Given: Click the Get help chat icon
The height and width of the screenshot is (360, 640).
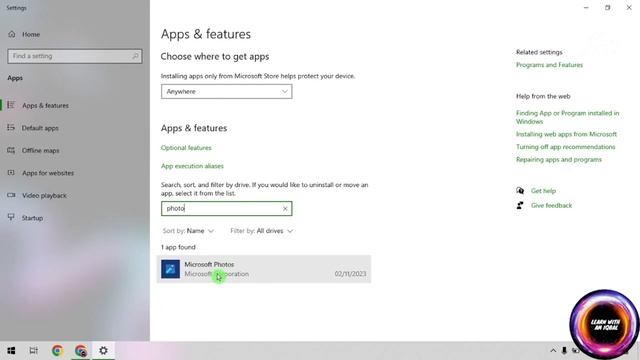Looking at the screenshot, I should click(x=520, y=191).
